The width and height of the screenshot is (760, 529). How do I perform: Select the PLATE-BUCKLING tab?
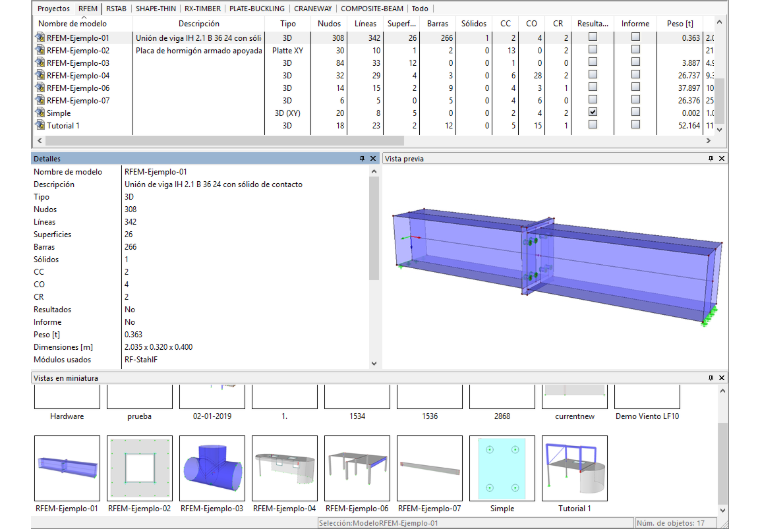(x=257, y=8)
